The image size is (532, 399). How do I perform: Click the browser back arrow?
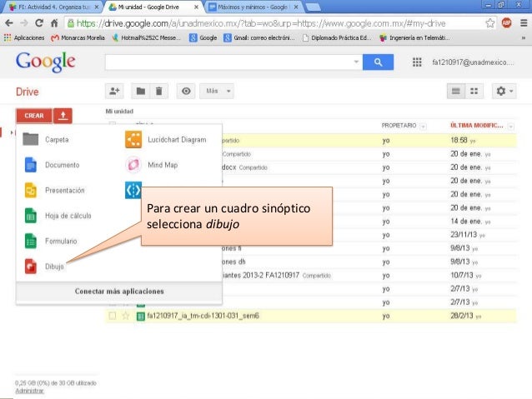coord(9,23)
